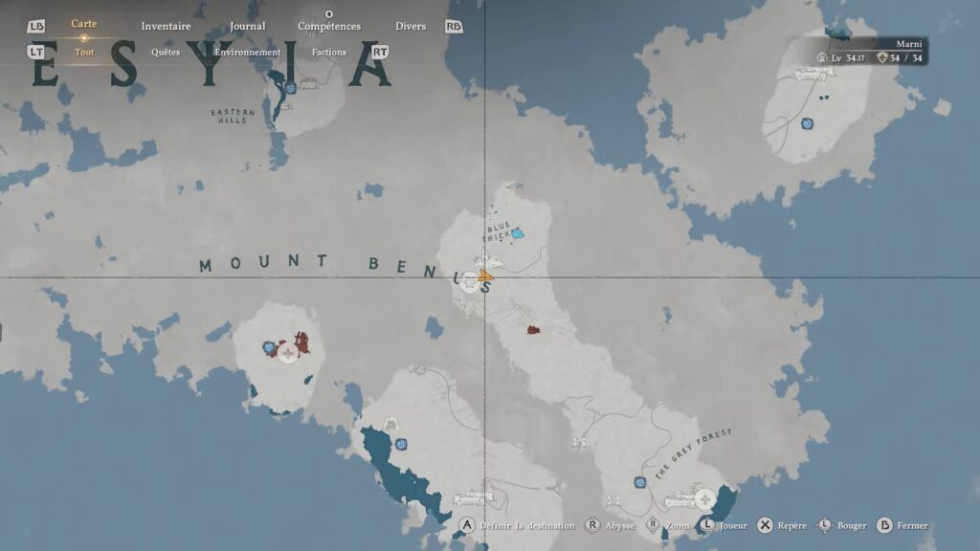
Task: Select the ship icon at northeast island harbor
Action: coord(838,33)
